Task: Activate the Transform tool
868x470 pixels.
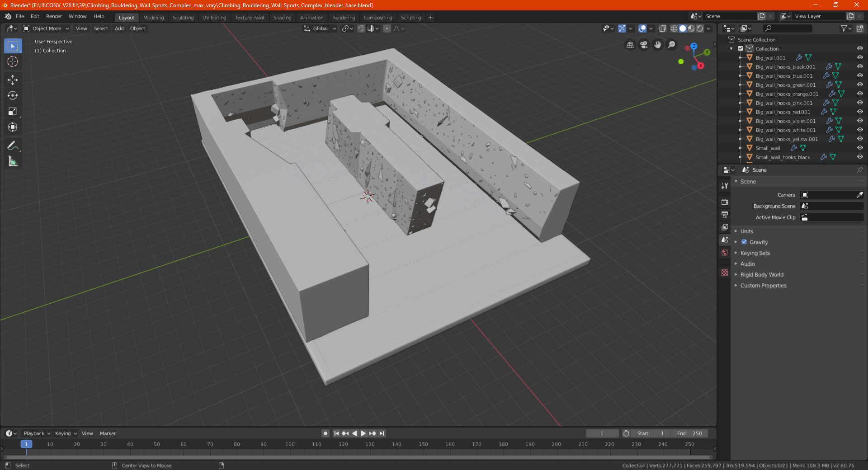Action: [13, 127]
